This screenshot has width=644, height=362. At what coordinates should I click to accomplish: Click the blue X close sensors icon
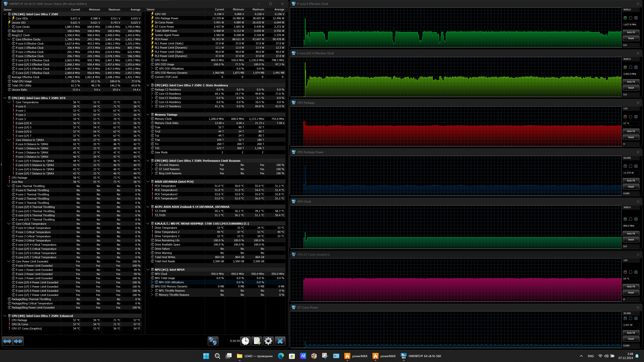point(280,341)
